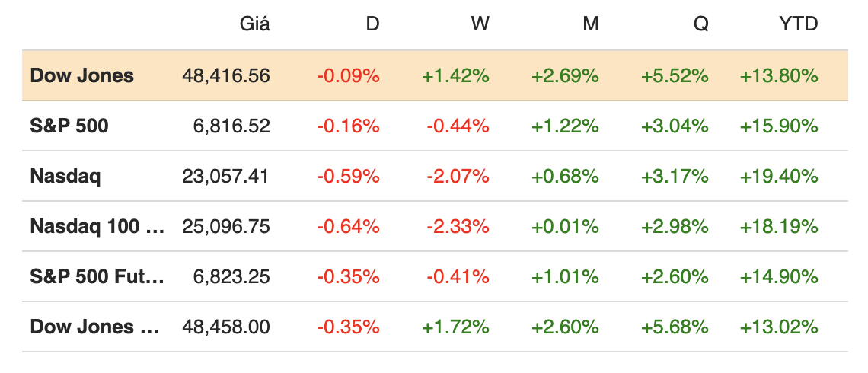868x373 pixels.
Task: Sort by the M monthly change column
Action: [x=590, y=24]
